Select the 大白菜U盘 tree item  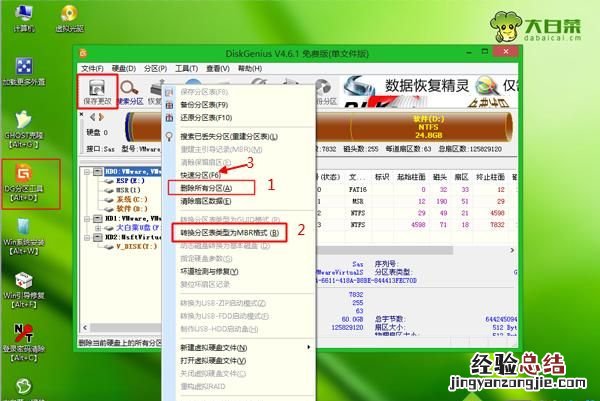(x=137, y=228)
